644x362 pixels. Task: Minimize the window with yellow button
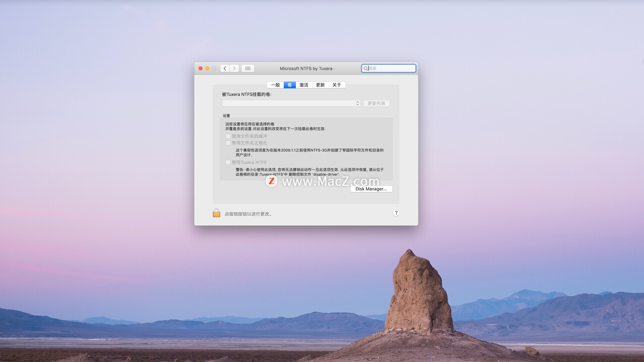pos(207,68)
